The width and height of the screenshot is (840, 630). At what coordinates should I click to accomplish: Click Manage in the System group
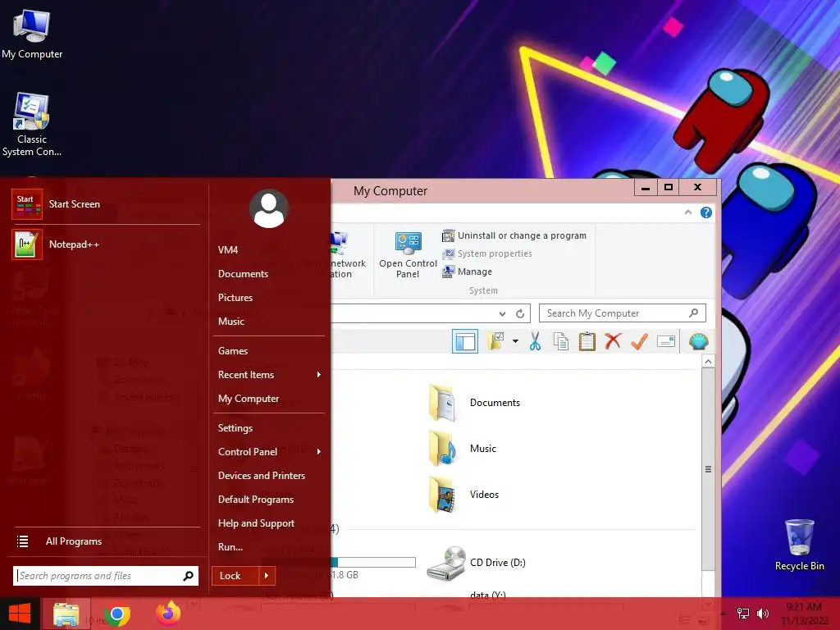pyautogui.click(x=467, y=272)
